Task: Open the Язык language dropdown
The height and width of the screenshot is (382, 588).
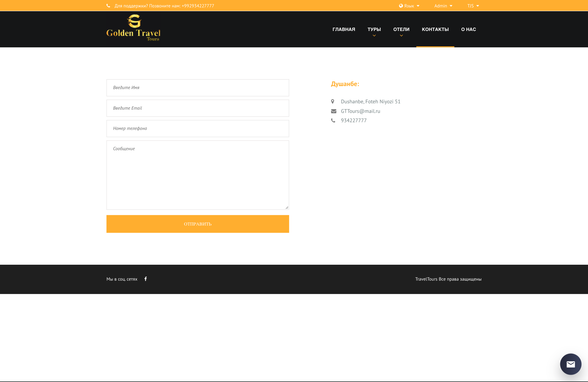Action: [409, 6]
